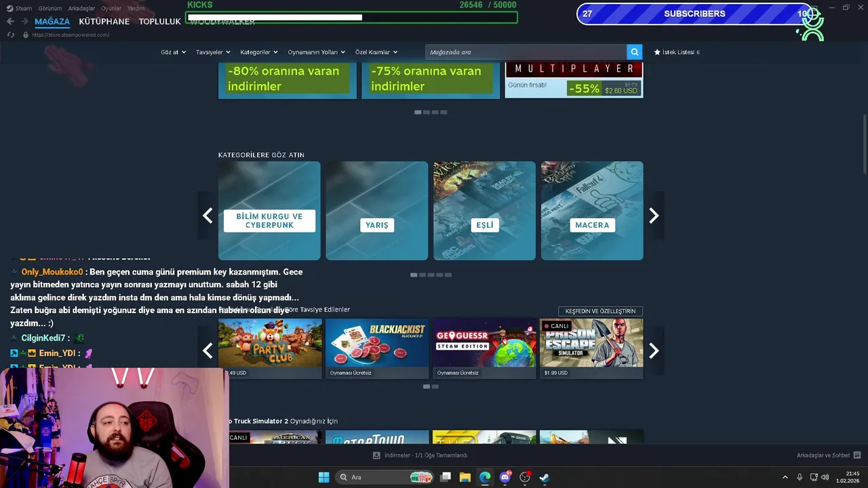Open the Arkadaşlar menu

coord(81,8)
